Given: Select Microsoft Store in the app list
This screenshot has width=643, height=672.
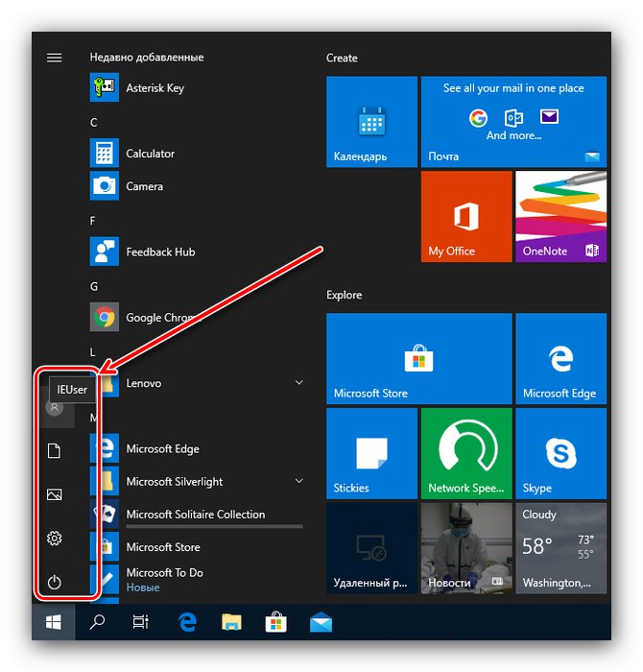Looking at the screenshot, I should tap(197, 547).
